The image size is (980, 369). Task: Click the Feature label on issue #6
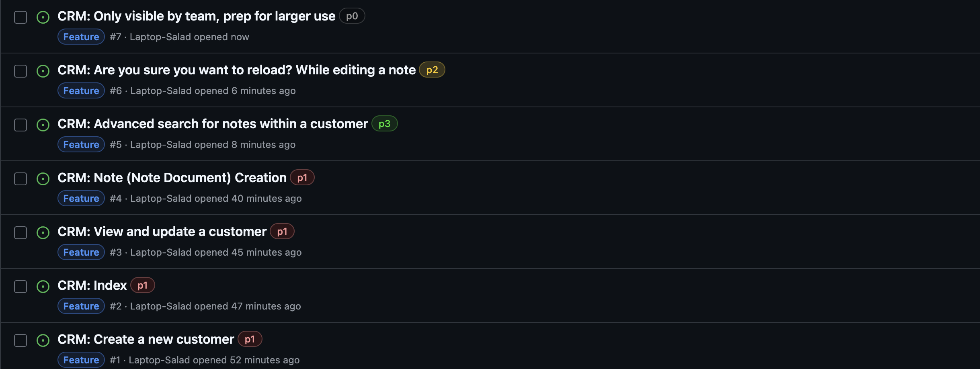coord(81,90)
